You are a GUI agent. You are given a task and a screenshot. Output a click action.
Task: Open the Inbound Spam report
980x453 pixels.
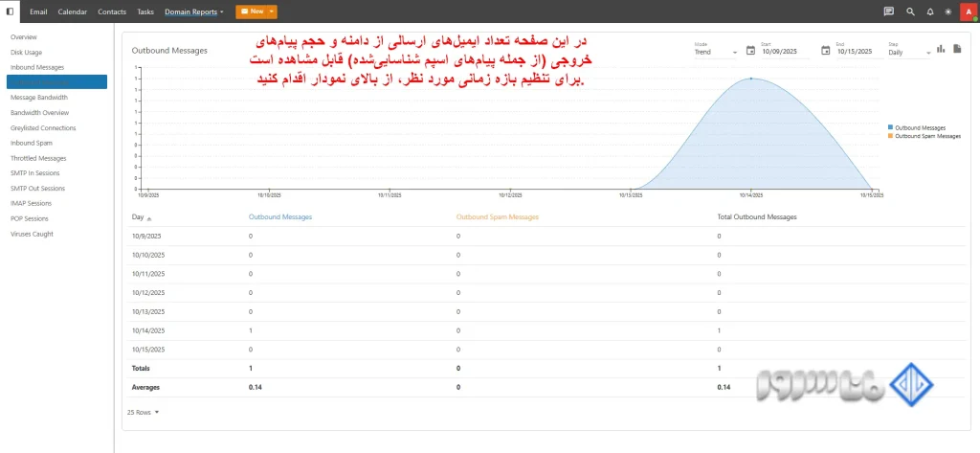pyautogui.click(x=32, y=143)
